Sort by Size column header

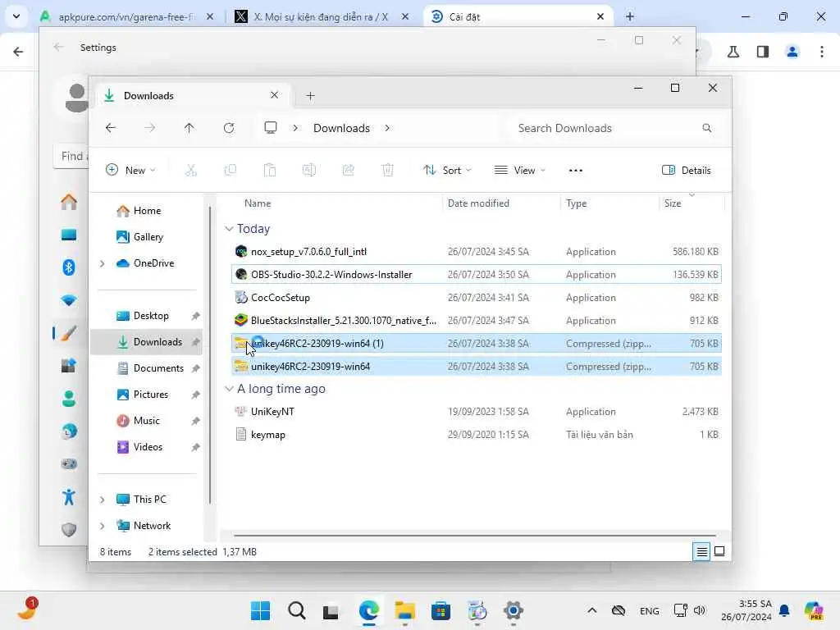(x=673, y=203)
